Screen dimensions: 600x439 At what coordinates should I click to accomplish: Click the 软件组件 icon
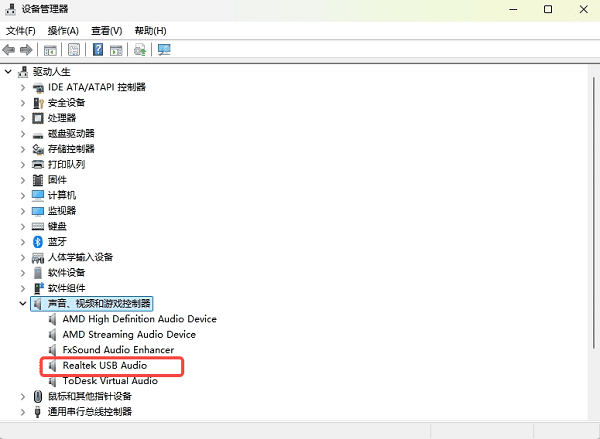[38, 288]
